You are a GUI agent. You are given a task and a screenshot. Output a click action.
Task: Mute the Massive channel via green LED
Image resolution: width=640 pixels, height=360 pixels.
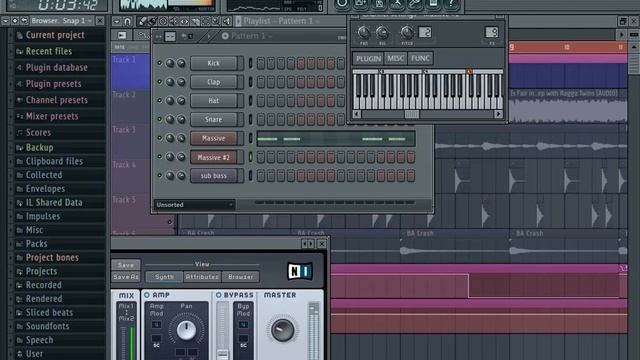point(159,138)
